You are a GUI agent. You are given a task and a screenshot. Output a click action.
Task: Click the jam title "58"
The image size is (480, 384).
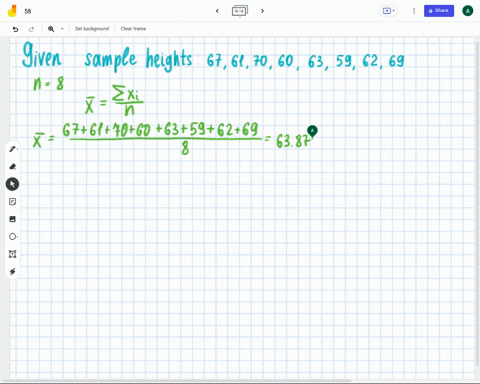[28, 11]
